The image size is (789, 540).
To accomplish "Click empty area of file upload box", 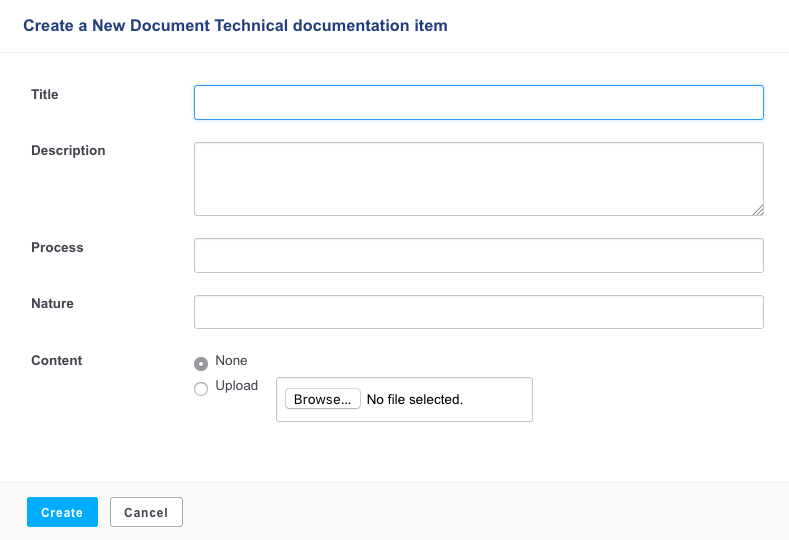I will 498,400.
